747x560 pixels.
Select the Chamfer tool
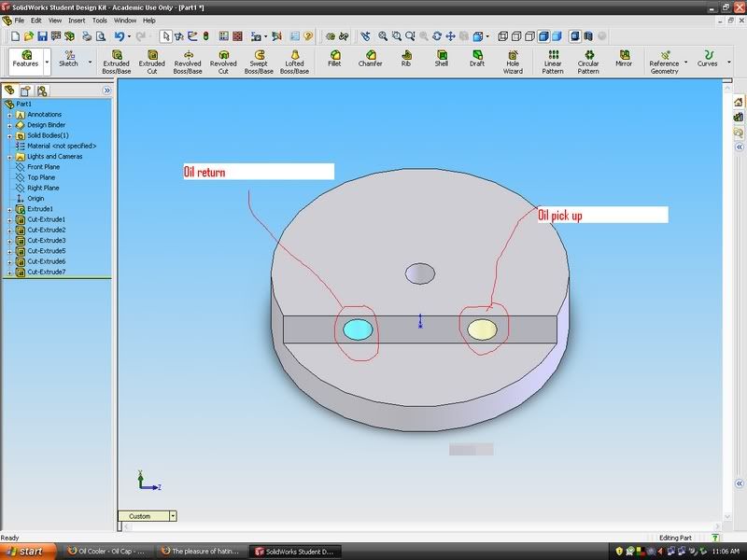click(370, 59)
